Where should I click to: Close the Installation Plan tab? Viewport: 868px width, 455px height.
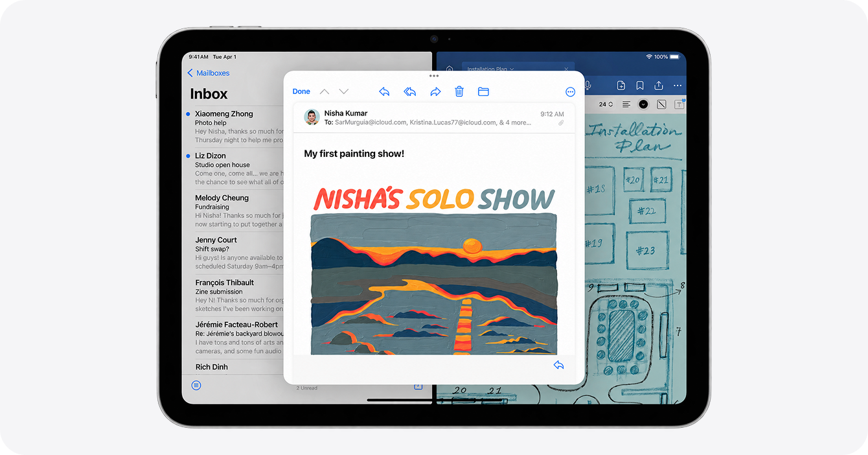(566, 69)
